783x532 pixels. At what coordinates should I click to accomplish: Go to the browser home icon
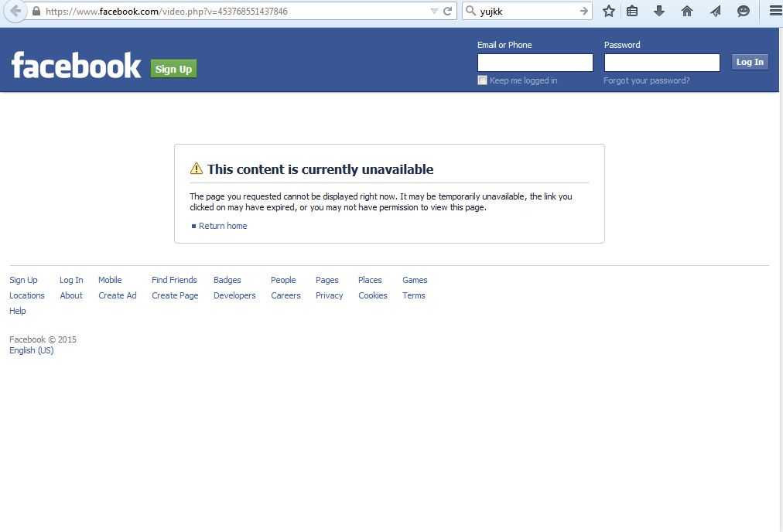click(687, 11)
